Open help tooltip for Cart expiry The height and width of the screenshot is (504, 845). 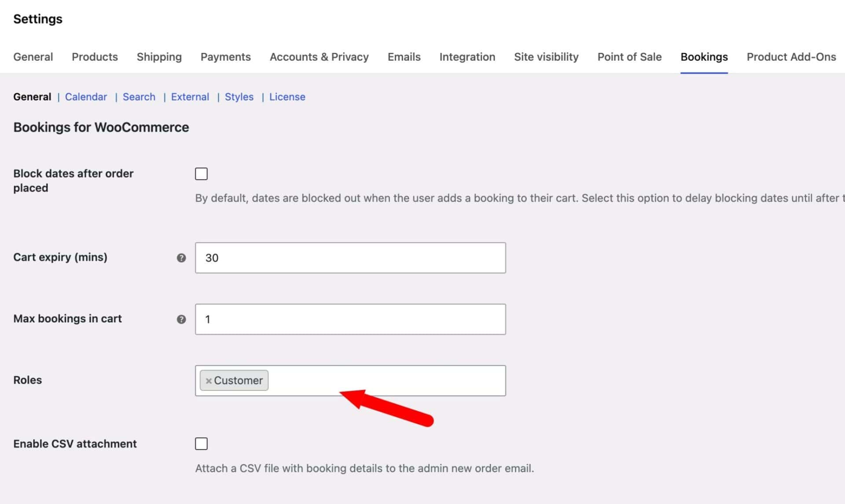(181, 258)
